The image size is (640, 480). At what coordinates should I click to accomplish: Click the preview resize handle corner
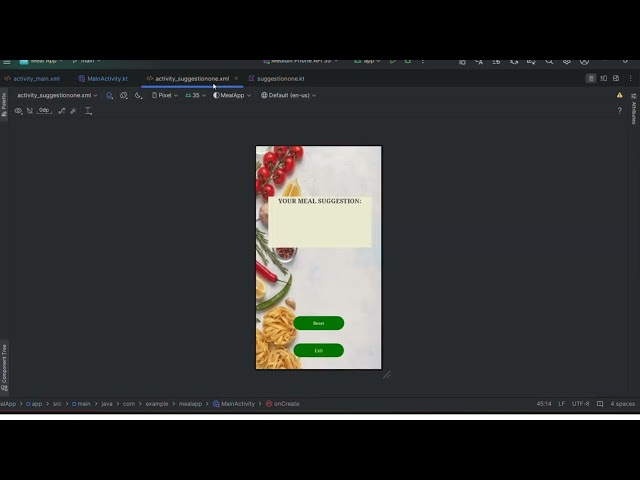[x=387, y=375]
